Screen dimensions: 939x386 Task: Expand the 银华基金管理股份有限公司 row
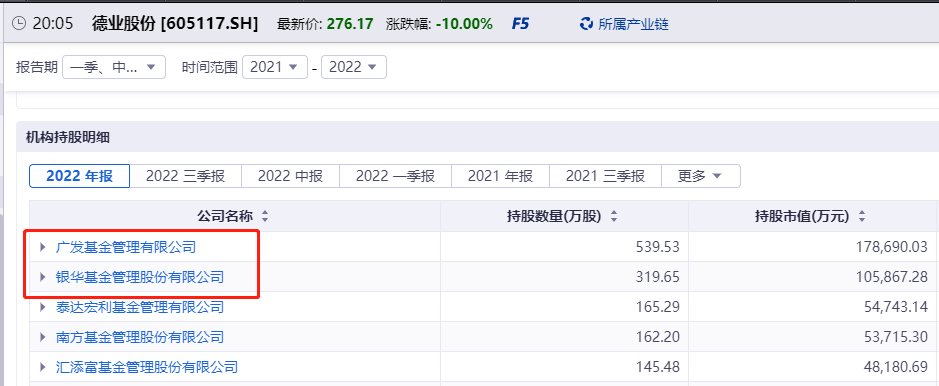tap(43, 277)
